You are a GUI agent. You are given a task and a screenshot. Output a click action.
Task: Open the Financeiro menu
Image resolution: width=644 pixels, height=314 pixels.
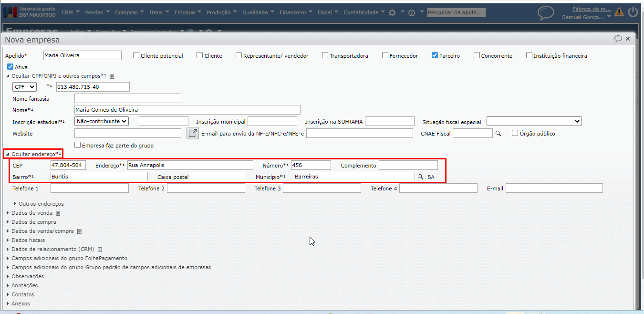[296, 12]
